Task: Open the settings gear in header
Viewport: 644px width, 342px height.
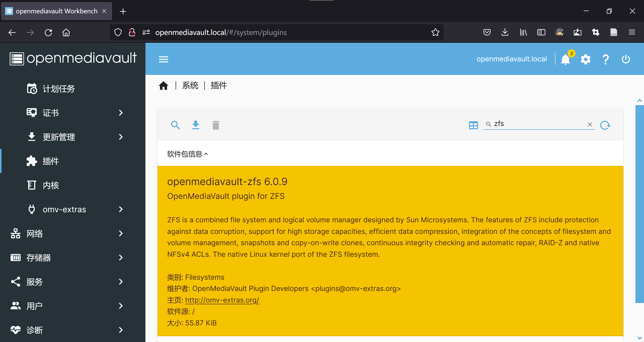Action: click(585, 60)
